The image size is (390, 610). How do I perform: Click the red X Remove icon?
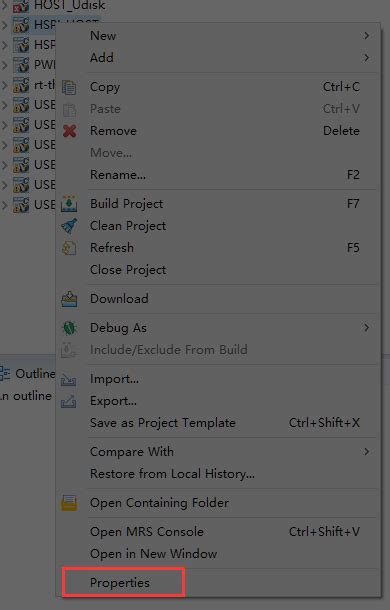[69, 131]
